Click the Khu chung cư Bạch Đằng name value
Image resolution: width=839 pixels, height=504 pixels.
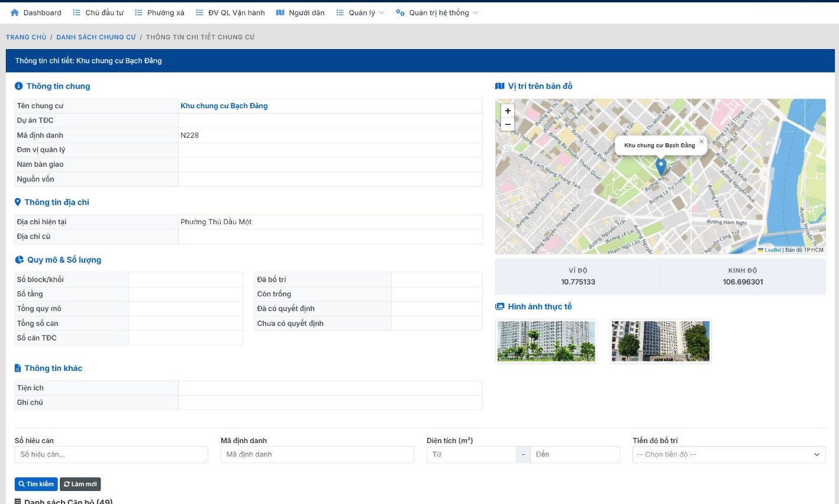pos(224,106)
